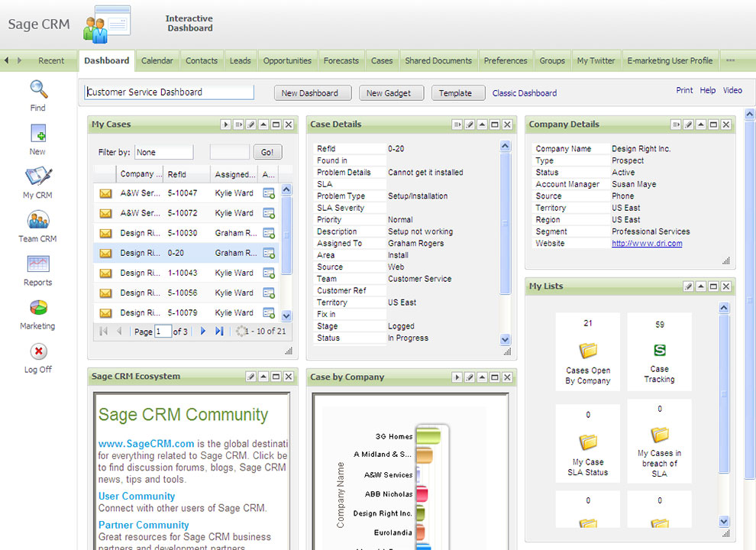Edit the Case Details gadget (pencil icon)
The height and width of the screenshot is (550, 756).
[470, 125]
